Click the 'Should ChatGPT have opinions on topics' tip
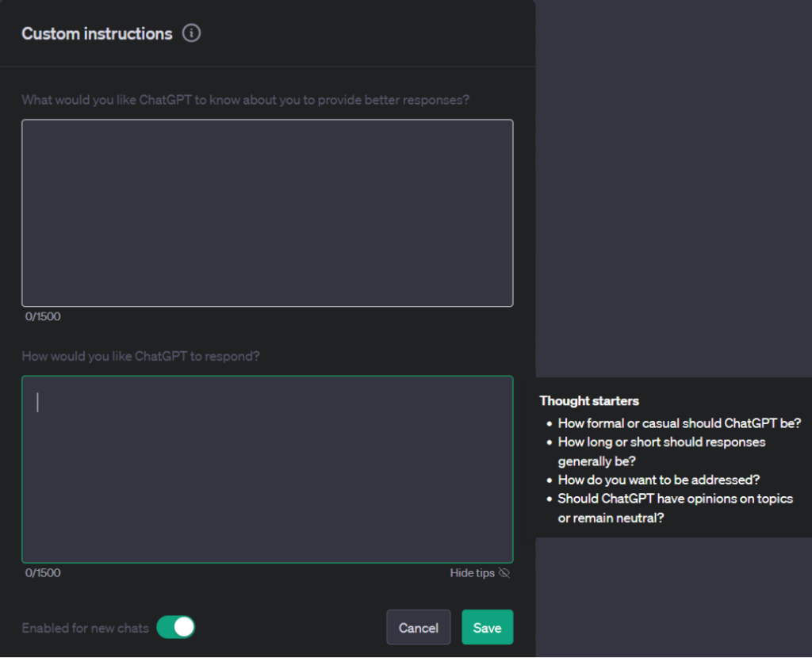This screenshot has width=812, height=658. click(x=676, y=508)
